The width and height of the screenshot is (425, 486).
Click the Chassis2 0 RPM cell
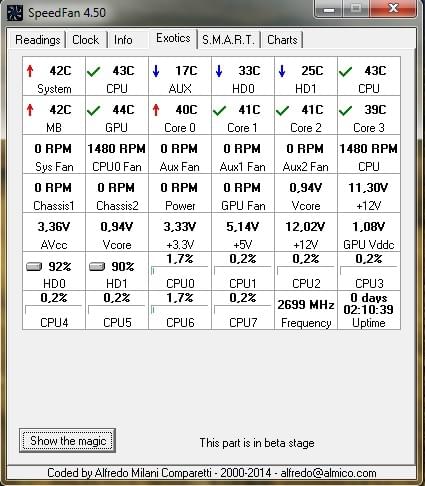[x=117, y=193]
